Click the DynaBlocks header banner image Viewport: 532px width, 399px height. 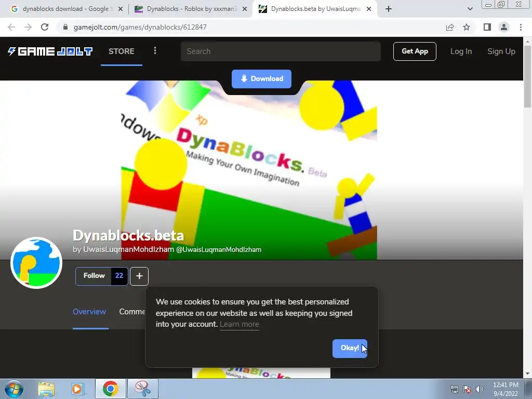pos(249,170)
